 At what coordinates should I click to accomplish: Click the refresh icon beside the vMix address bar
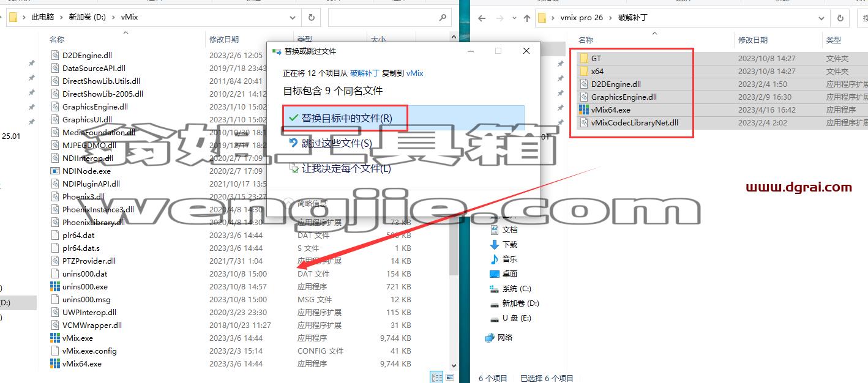(x=311, y=18)
